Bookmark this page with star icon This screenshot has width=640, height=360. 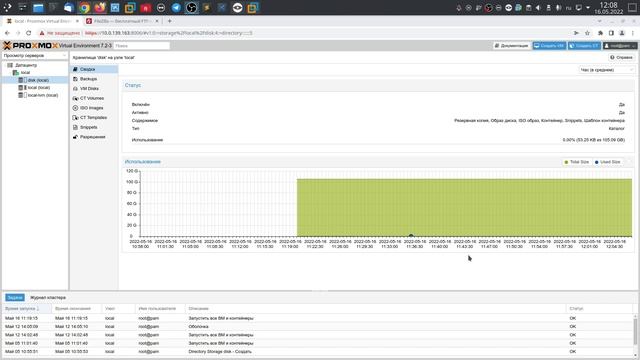pyautogui.click(x=587, y=33)
